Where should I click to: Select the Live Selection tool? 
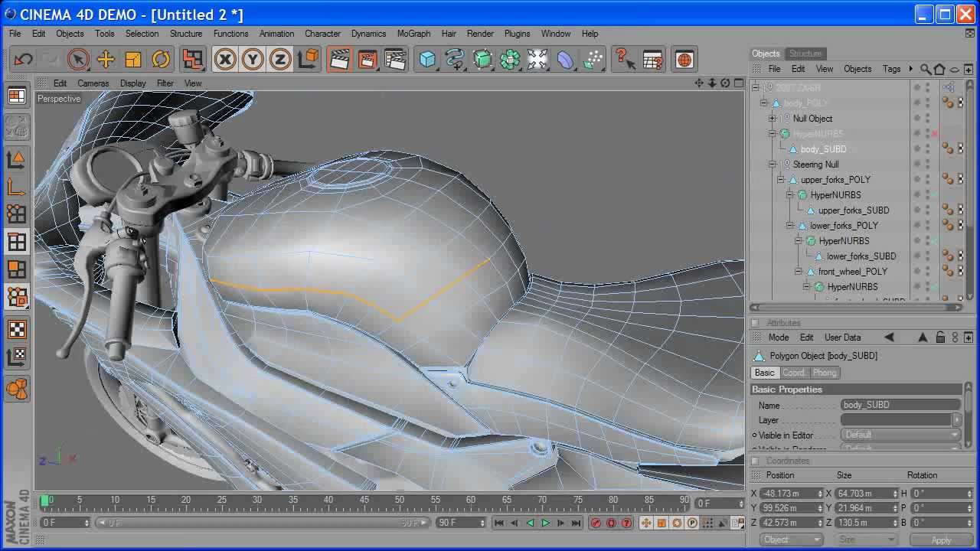pyautogui.click(x=78, y=59)
